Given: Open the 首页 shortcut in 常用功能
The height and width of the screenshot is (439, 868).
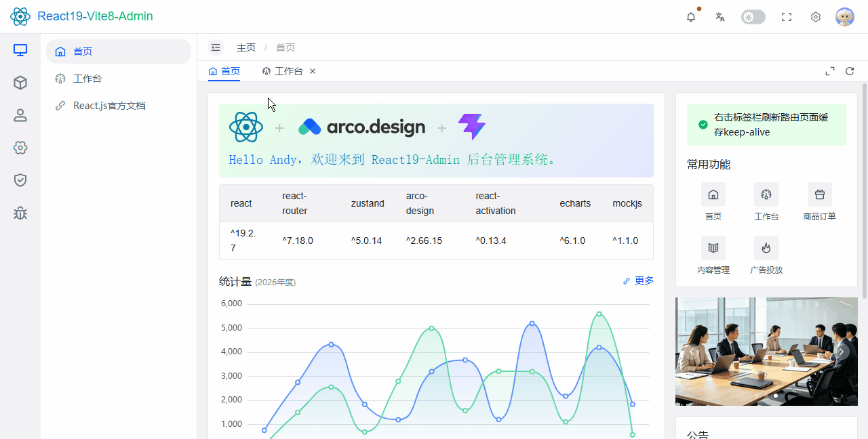Looking at the screenshot, I should tap(713, 203).
